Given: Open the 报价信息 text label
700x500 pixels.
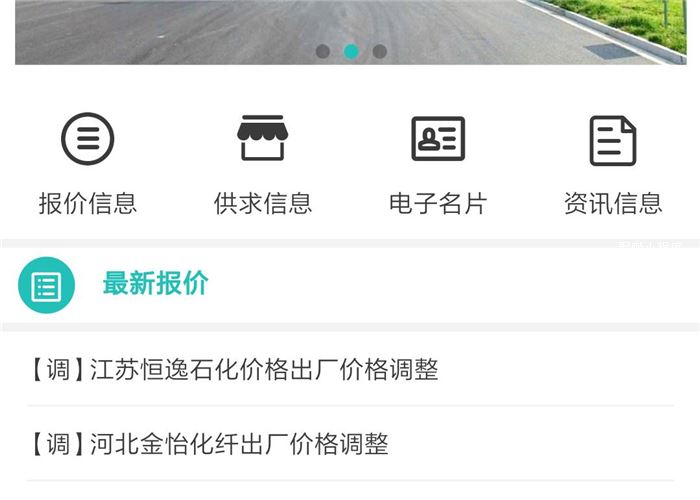Looking at the screenshot, I should click(x=88, y=204).
